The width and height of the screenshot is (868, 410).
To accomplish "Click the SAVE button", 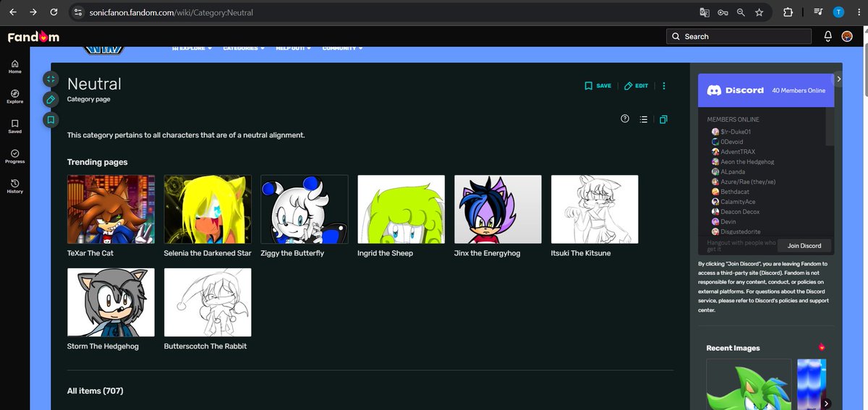I will click(x=598, y=85).
